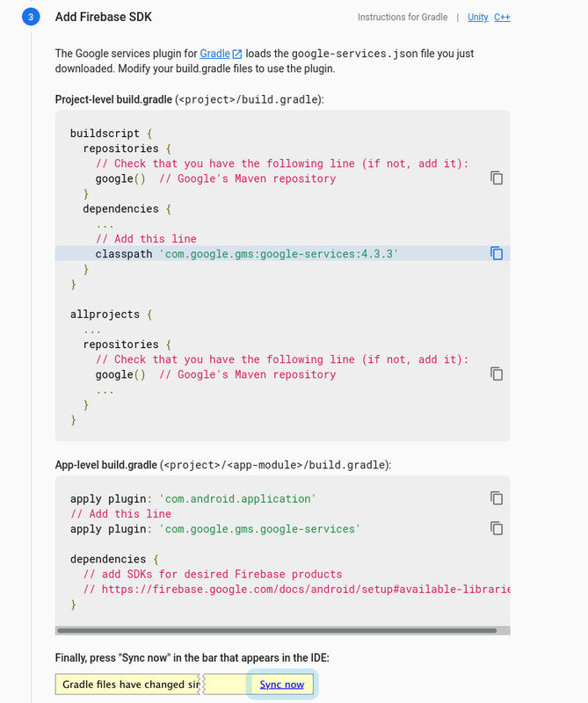Click 'Finally, press "Sync now"' instruction text
This screenshot has width=588, height=703.
click(192, 657)
